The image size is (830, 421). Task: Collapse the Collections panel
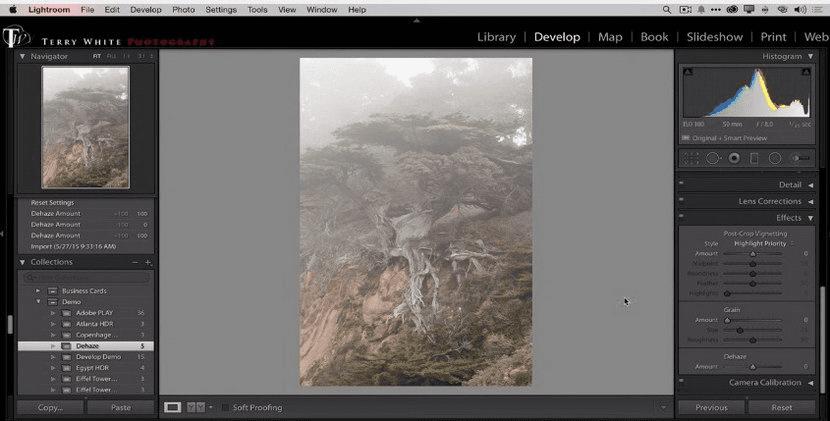point(22,262)
